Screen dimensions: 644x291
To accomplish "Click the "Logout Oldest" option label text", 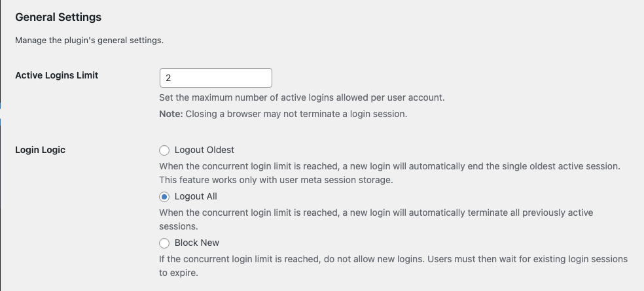I will click(x=204, y=150).
